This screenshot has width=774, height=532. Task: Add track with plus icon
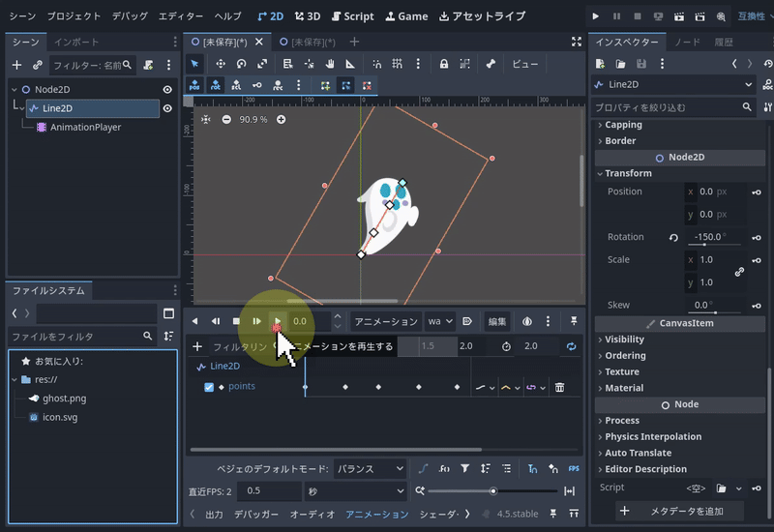(197, 346)
